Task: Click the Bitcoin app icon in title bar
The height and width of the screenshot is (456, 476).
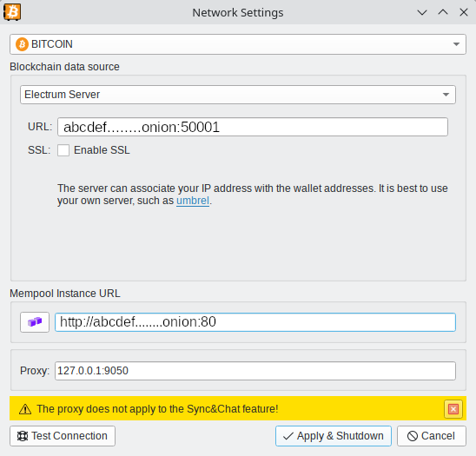Action: (12, 12)
